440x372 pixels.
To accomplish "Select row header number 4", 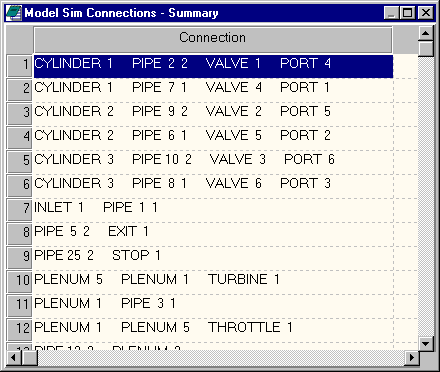I will [x=19, y=137].
